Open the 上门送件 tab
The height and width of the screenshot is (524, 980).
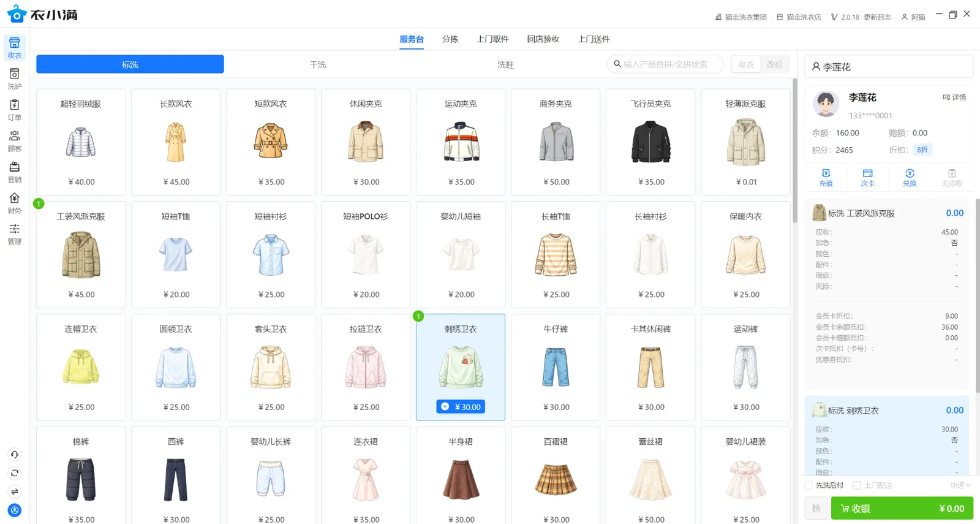[594, 39]
